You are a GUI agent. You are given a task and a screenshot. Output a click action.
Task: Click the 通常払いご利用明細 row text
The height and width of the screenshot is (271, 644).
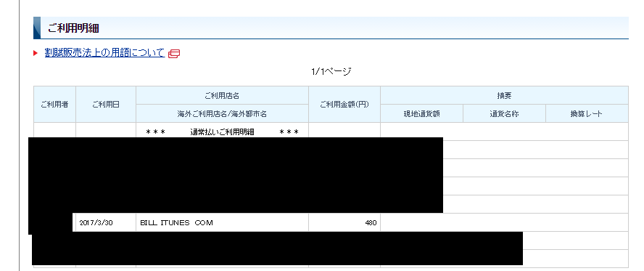coord(222,132)
